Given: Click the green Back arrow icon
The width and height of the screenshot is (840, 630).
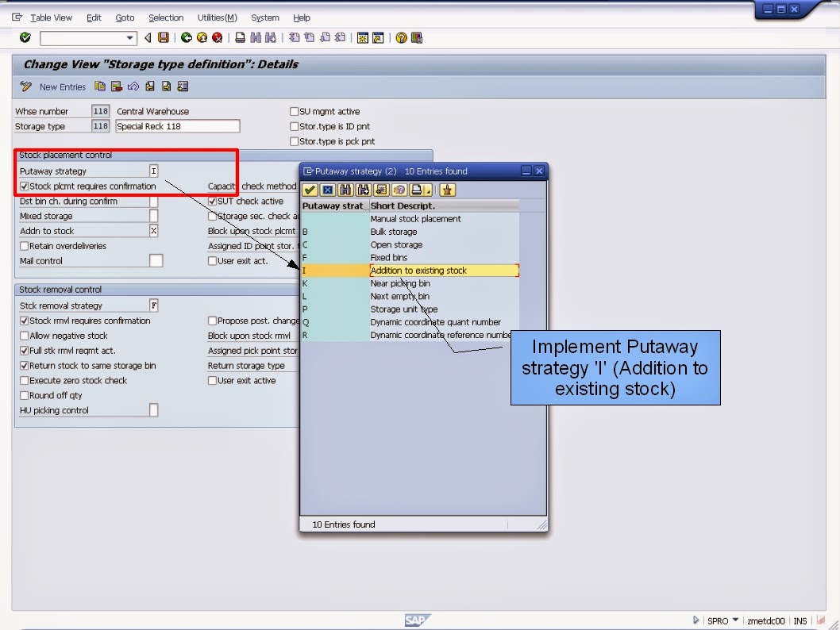Looking at the screenshot, I should click(x=186, y=37).
